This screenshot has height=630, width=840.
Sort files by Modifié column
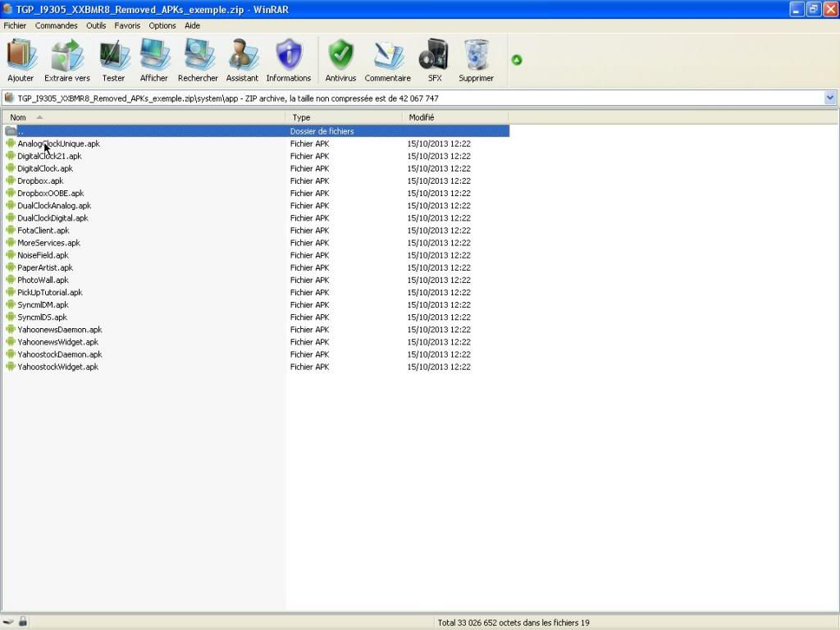point(454,117)
